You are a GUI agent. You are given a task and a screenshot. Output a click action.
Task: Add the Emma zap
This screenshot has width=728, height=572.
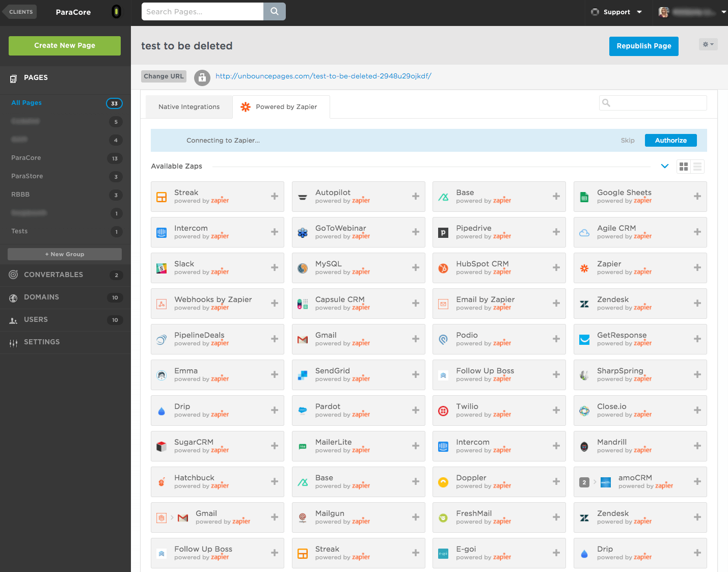[274, 374]
